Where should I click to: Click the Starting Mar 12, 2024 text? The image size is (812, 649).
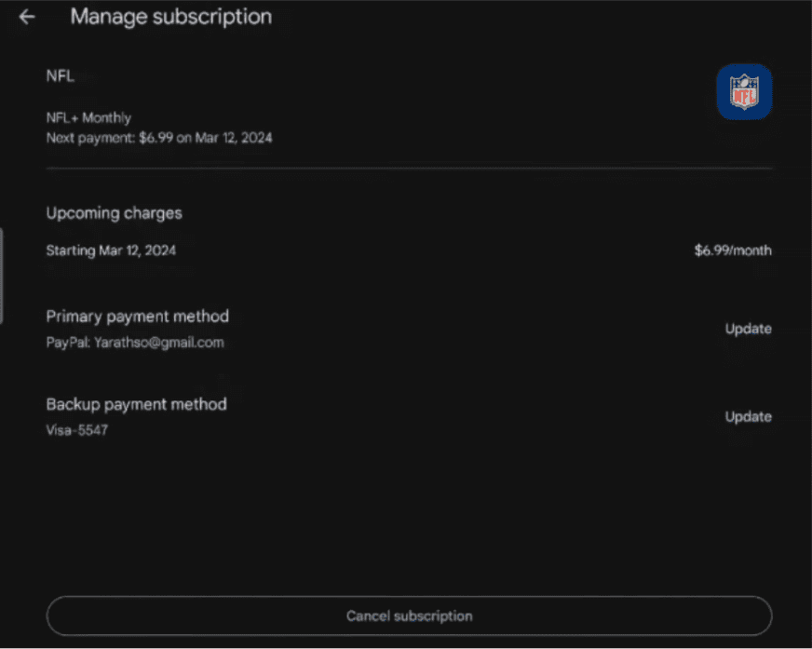[x=111, y=250]
